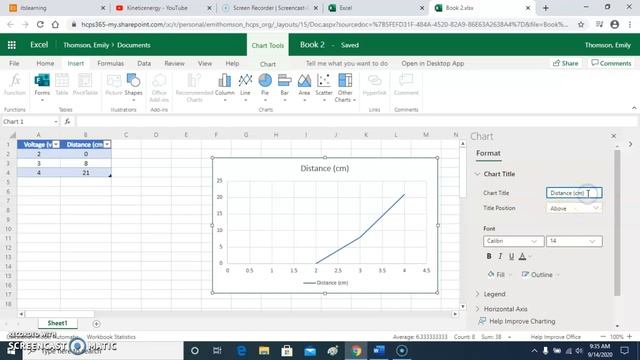This screenshot has height=360, width=640.
Task: Switch to the Data ribbon tab
Action: click(x=144, y=63)
